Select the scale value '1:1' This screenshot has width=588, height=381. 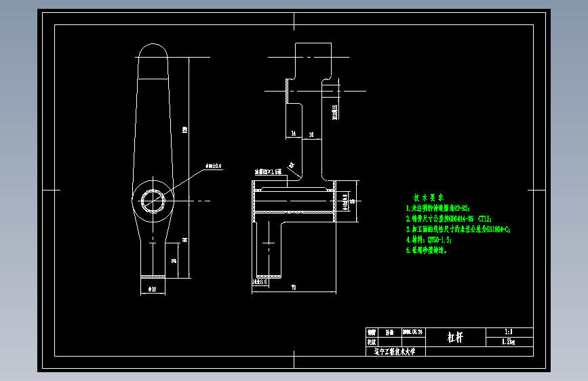point(509,332)
